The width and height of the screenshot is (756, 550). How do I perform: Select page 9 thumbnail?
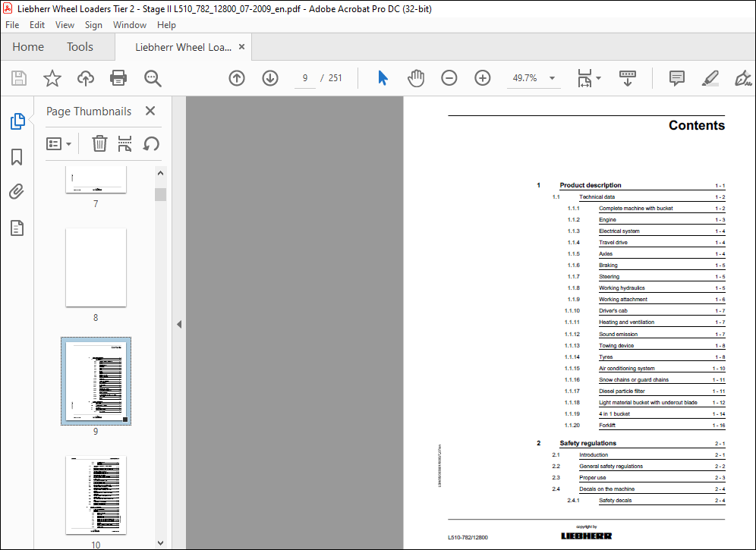[96, 381]
